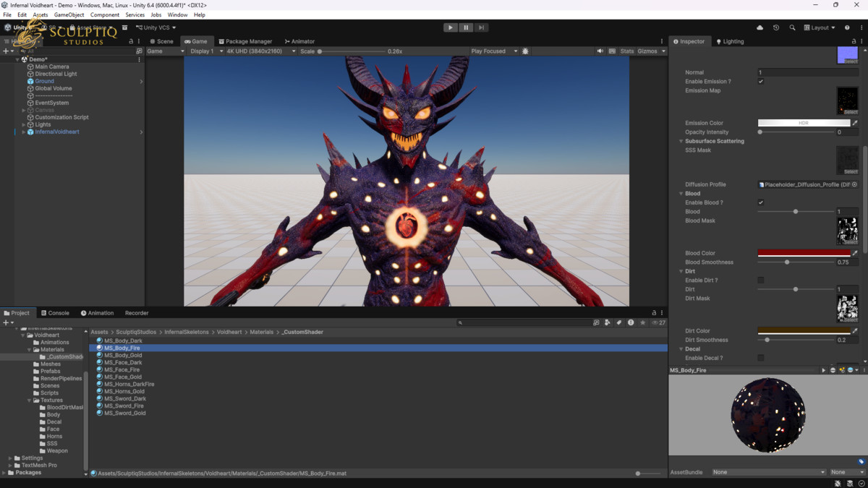Check the Enable Decal checkbox
868x488 pixels.
click(x=761, y=358)
